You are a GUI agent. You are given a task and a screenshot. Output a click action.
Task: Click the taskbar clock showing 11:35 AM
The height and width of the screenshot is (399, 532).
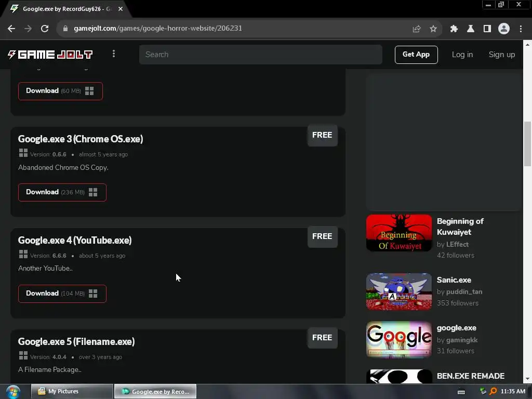[513, 392]
